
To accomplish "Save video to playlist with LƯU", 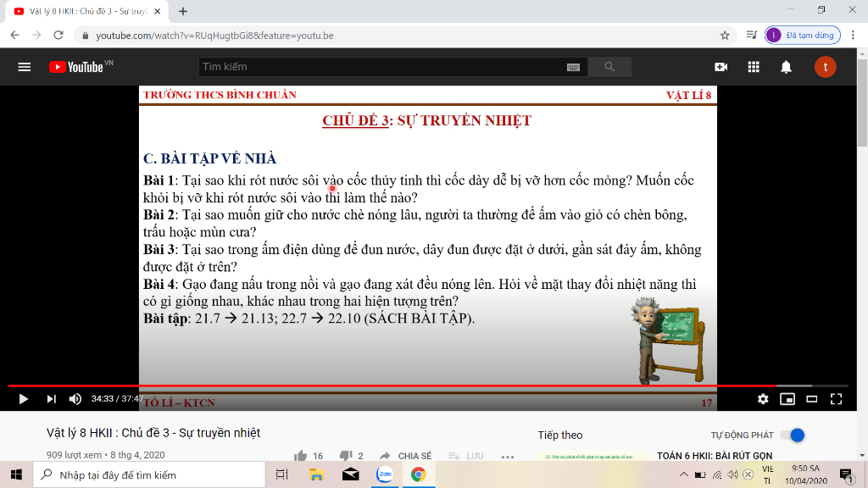I will pos(465,456).
